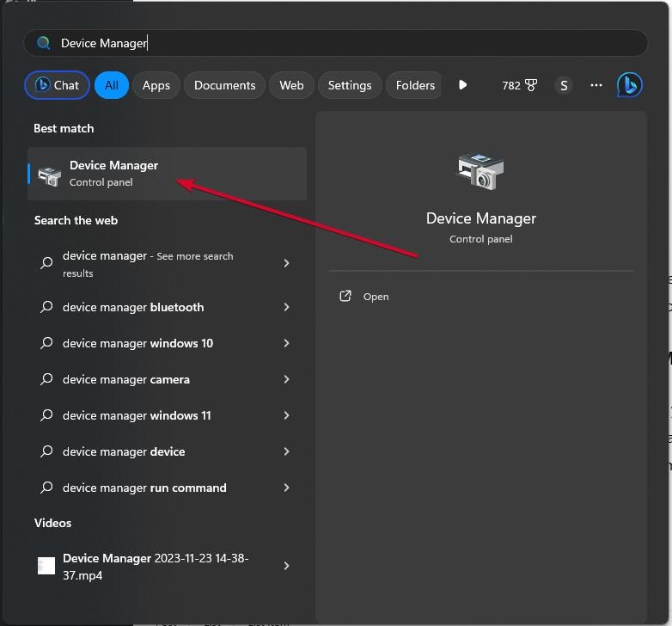Expand the 'device manager run command' chevron
This screenshot has width=672, height=626.
coord(287,488)
